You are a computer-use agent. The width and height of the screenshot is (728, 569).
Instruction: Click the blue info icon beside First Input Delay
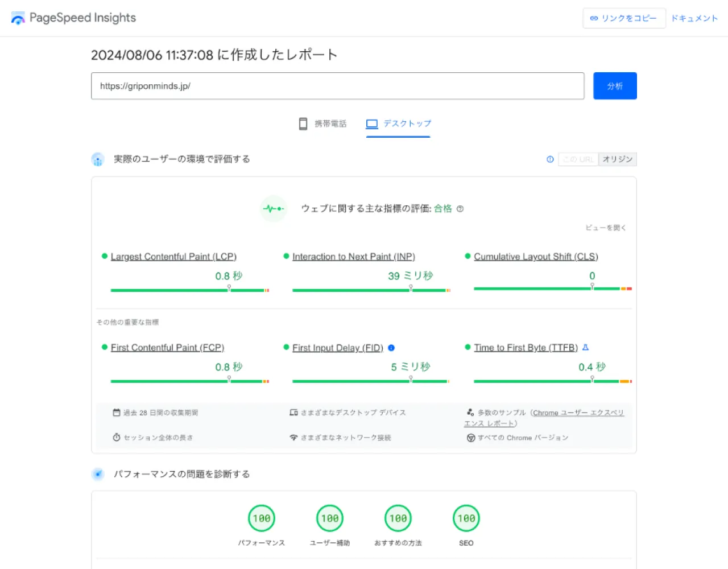[392, 348]
